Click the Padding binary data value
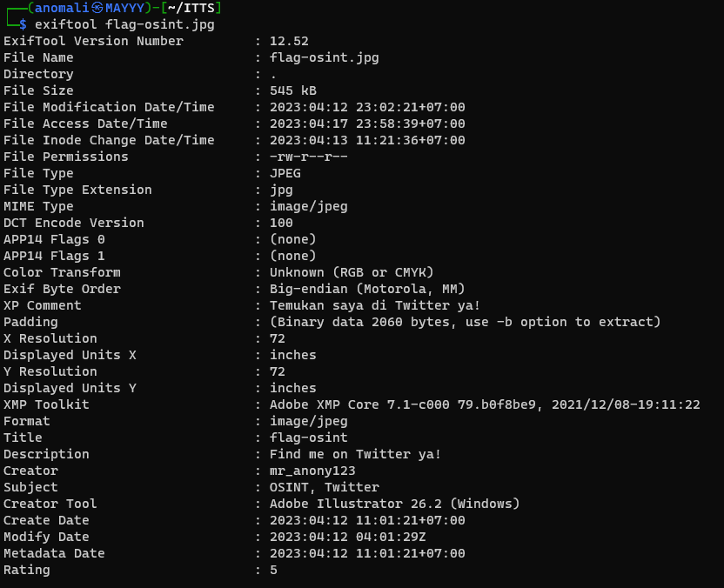724x588 pixels. [465, 322]
